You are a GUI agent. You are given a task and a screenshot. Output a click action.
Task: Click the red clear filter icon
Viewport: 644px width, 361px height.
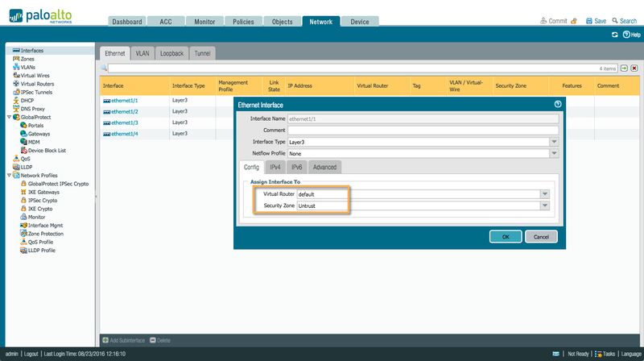tap(634, 68)
